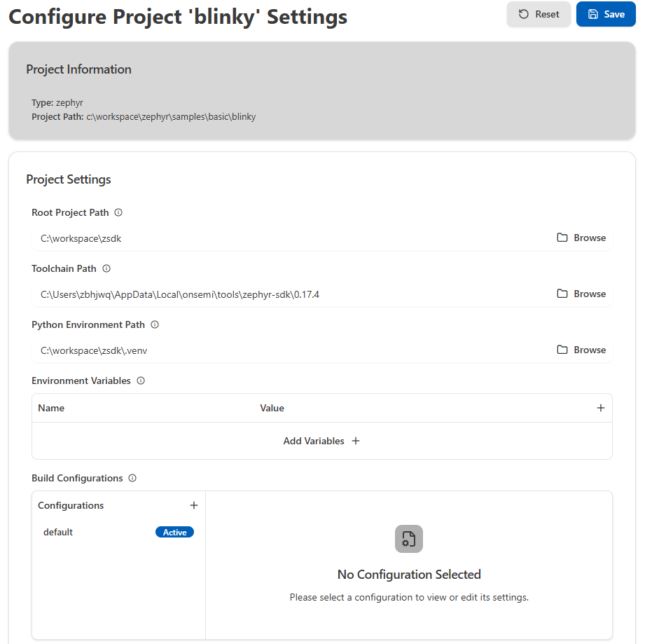Viewport: 652px width, 644px height.
Task: Add a new build configuration with plus icon
Action: [194, 505]
